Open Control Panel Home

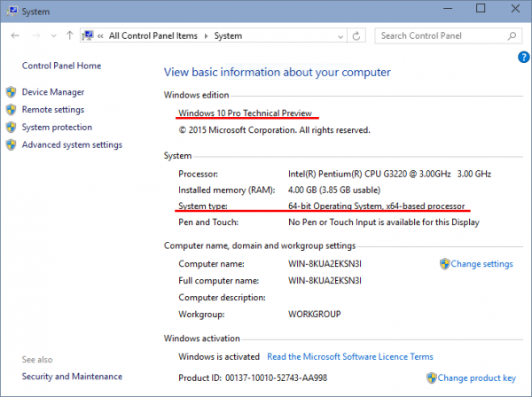[61, 66]
